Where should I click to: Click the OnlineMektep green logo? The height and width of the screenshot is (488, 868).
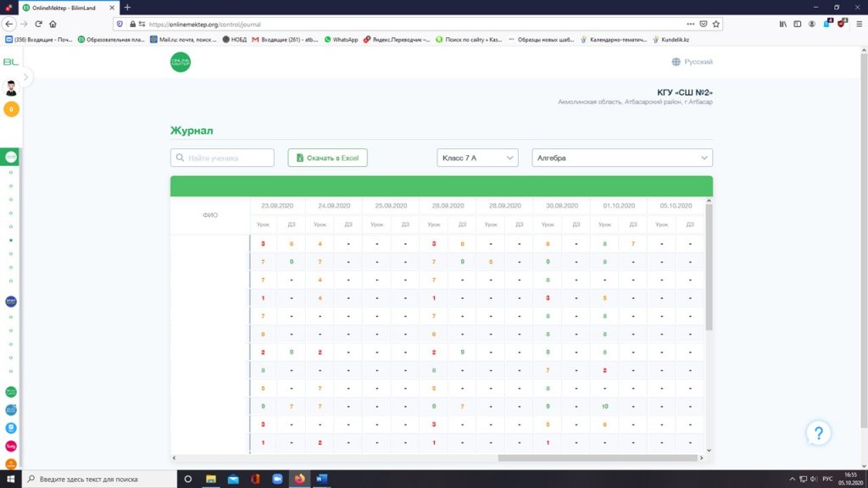click(x=181, y=62)
